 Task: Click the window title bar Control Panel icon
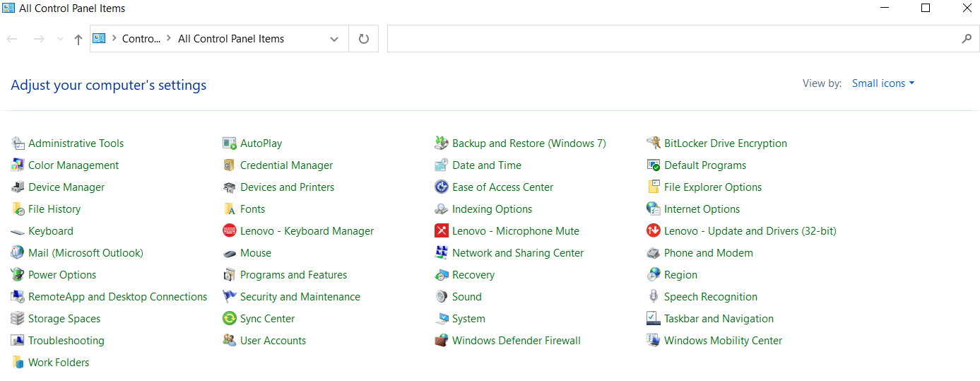pos(8,8)
